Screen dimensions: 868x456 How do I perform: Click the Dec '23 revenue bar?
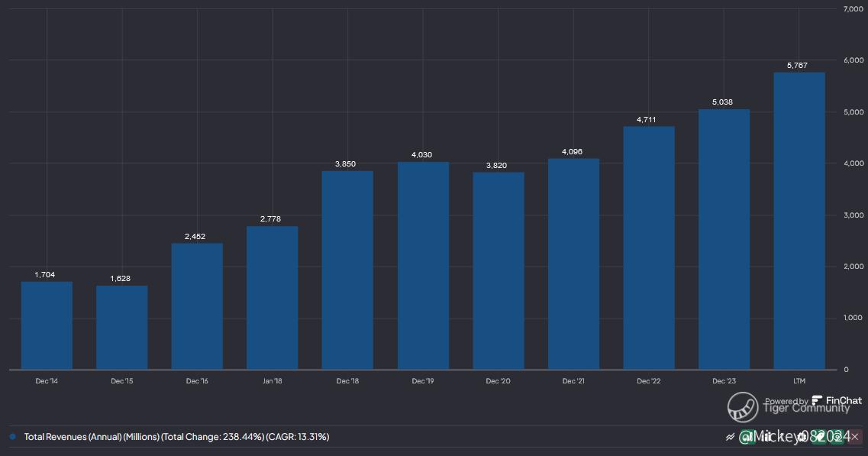724,239
